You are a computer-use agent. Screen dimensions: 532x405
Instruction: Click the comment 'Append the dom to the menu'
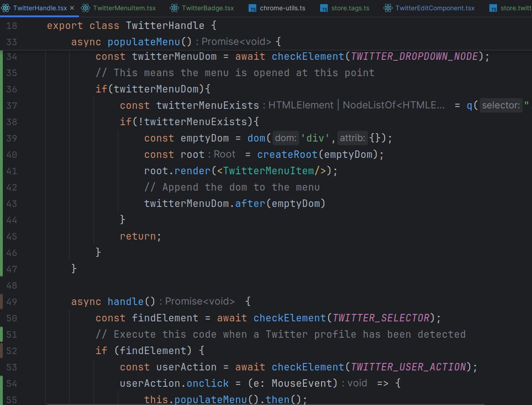click(232, 187)
